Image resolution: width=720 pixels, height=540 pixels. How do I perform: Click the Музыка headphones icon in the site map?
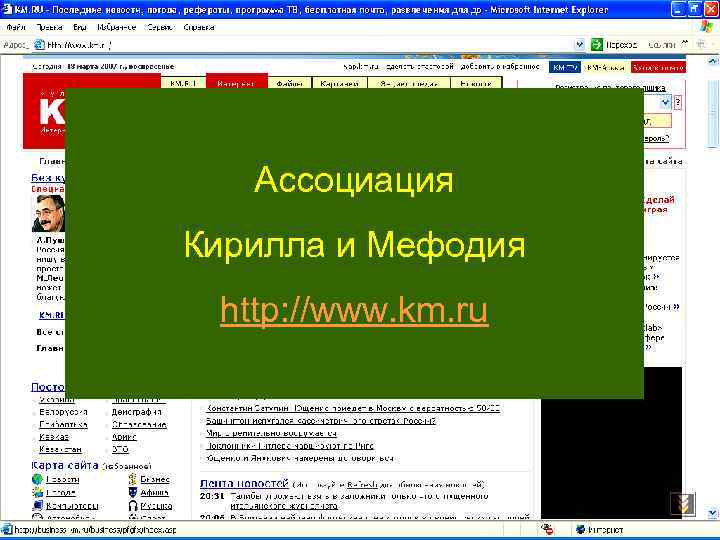(133, 506)
